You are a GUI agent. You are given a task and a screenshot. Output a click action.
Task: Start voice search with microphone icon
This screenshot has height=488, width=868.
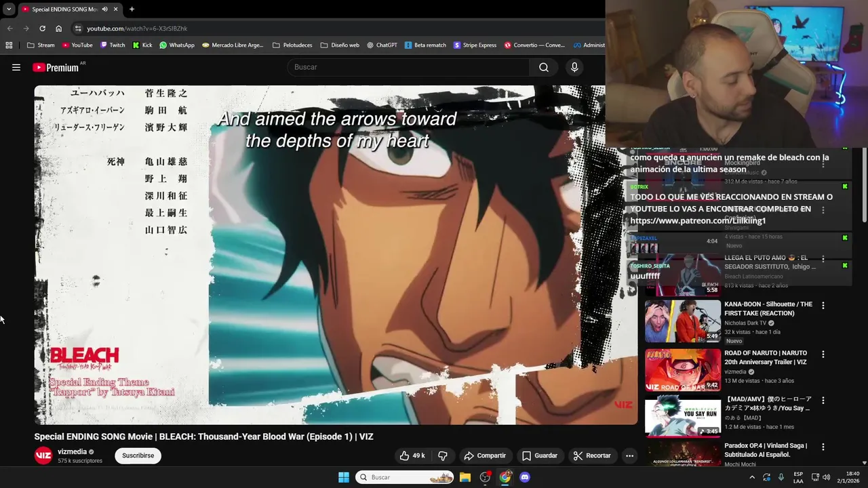coord(574,67)
